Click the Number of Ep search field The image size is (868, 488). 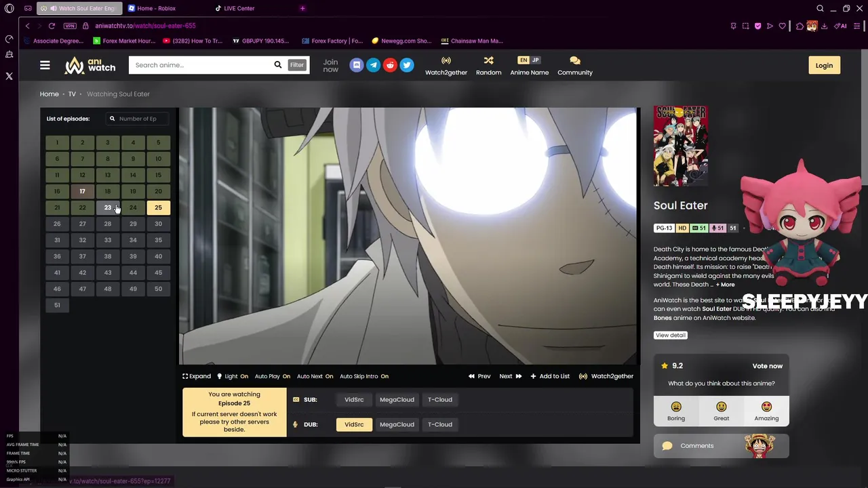click(138, 119)
